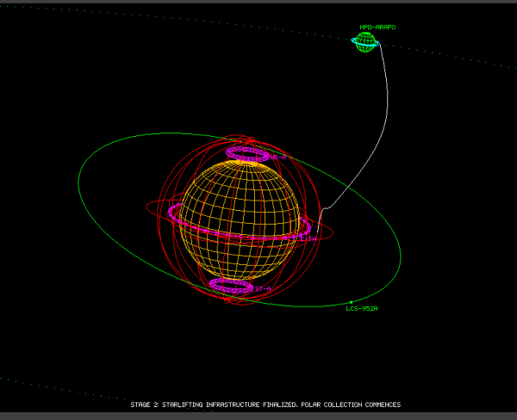The width and height of the screenshot is (517, 420).
Task: Select the white transfer trajectory curve
Action: coord(387,99)
